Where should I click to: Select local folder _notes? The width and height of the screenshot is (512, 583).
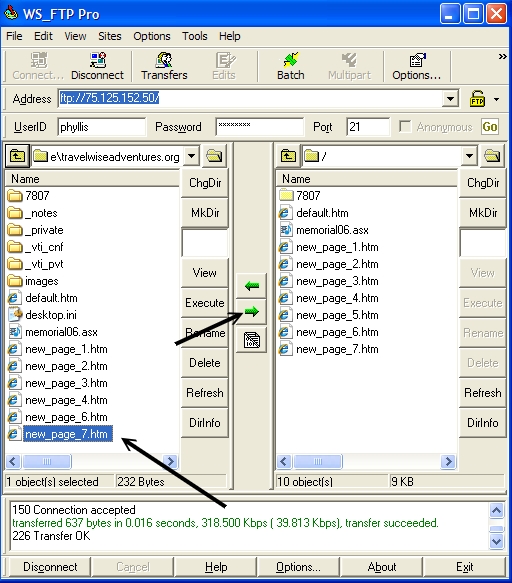(x=33, y=213)
